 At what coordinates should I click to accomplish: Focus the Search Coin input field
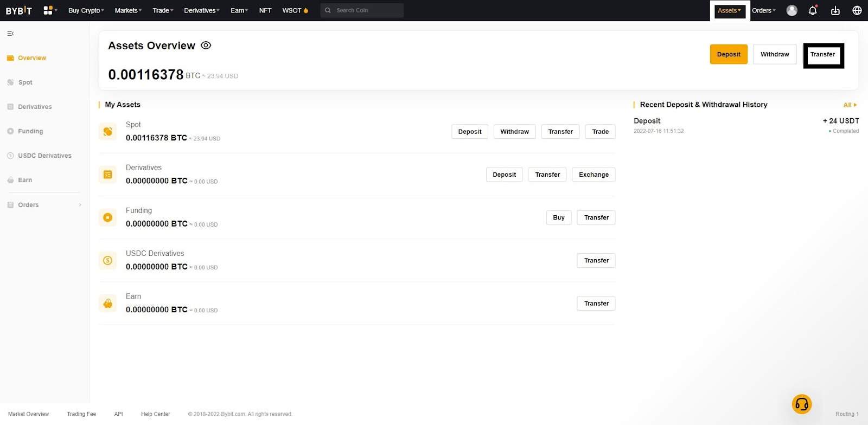(x=362, y=10)
